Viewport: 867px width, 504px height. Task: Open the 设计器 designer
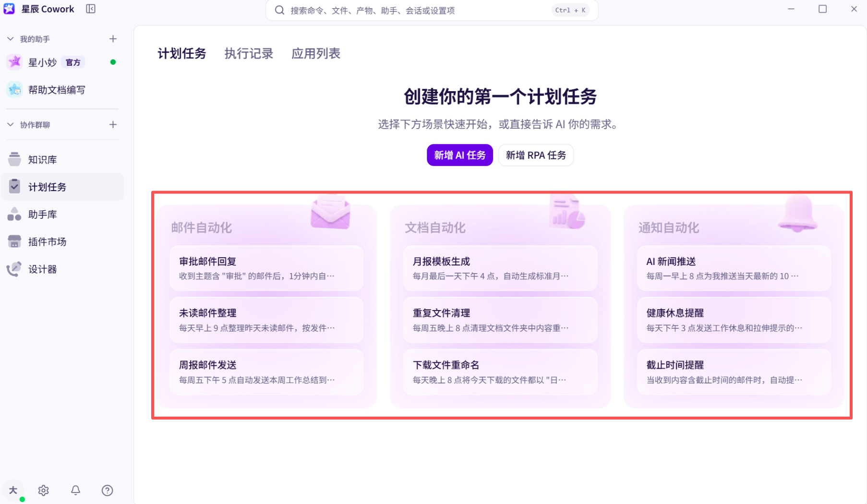62,269
